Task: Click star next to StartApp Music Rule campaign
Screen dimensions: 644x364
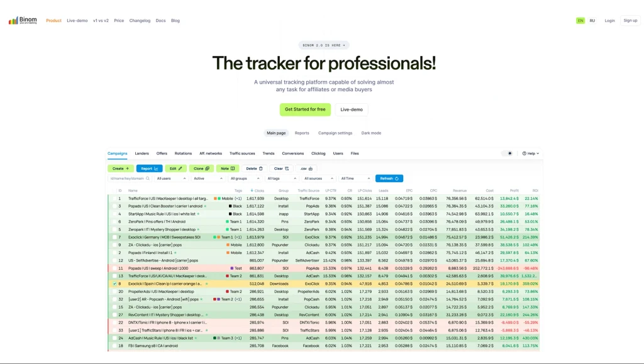Action: point(198,214)
